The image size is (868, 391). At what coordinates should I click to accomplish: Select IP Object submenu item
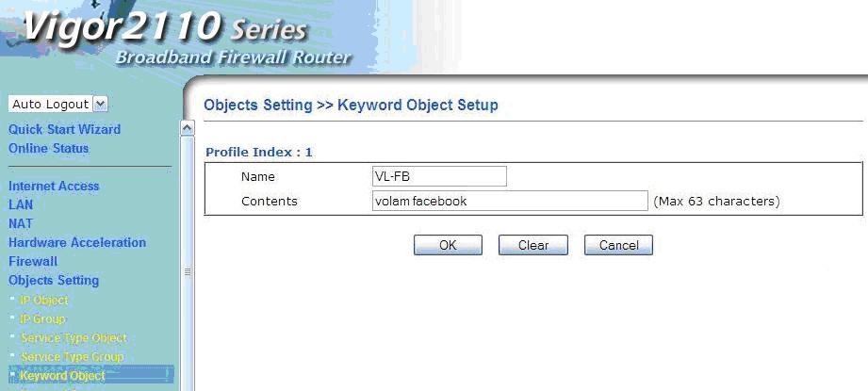(x=43, y=301)
